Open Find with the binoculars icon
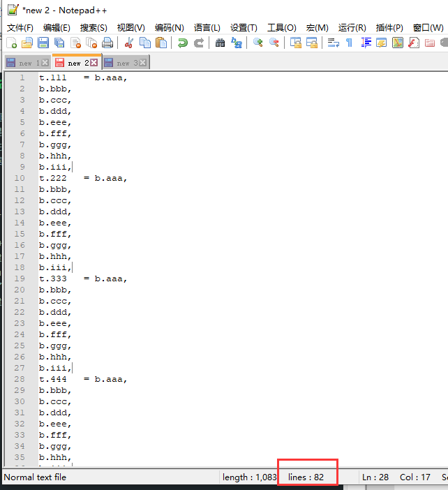The image size is (448, 490). point(221,43)
